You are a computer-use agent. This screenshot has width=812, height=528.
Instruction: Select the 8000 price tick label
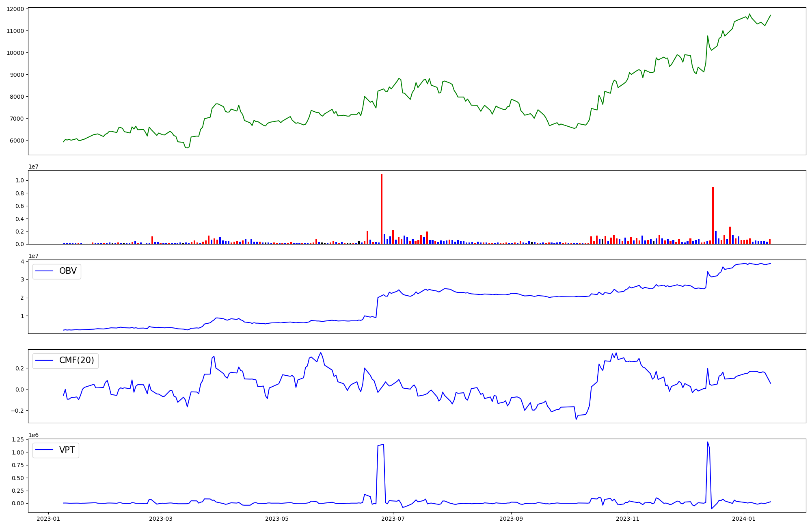(16, 97)
